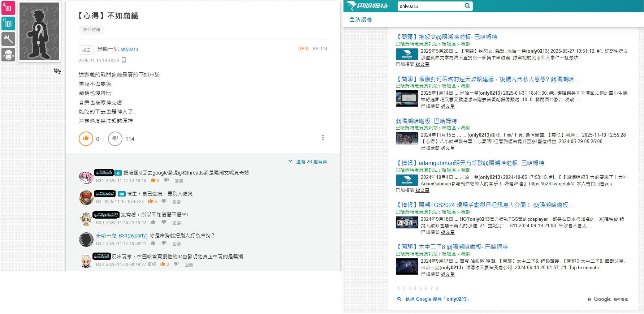Click the search field containing only0213

430,6
